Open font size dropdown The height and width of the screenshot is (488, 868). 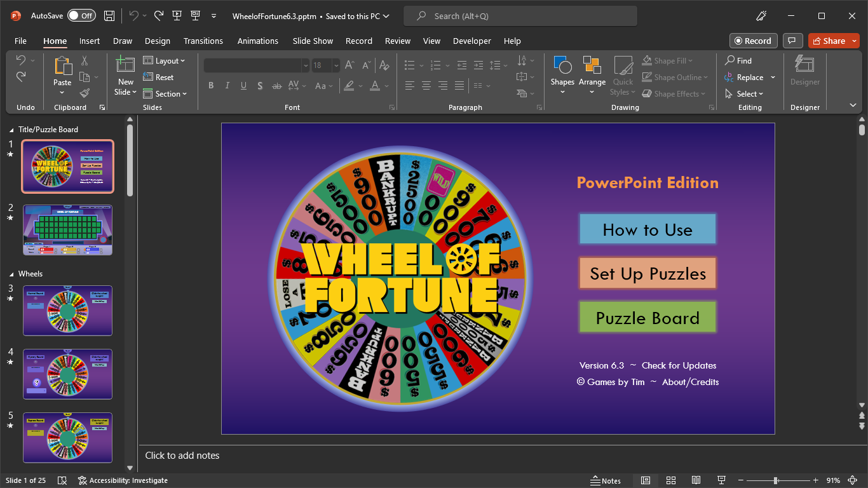pyautogui.click(x=336, y=65)
